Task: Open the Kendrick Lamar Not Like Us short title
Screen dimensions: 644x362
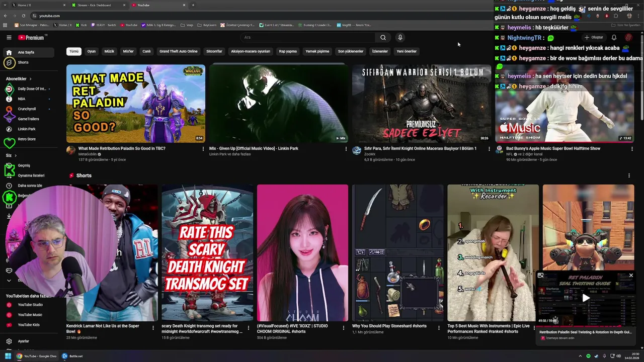Action: click(x=103, y=328)
